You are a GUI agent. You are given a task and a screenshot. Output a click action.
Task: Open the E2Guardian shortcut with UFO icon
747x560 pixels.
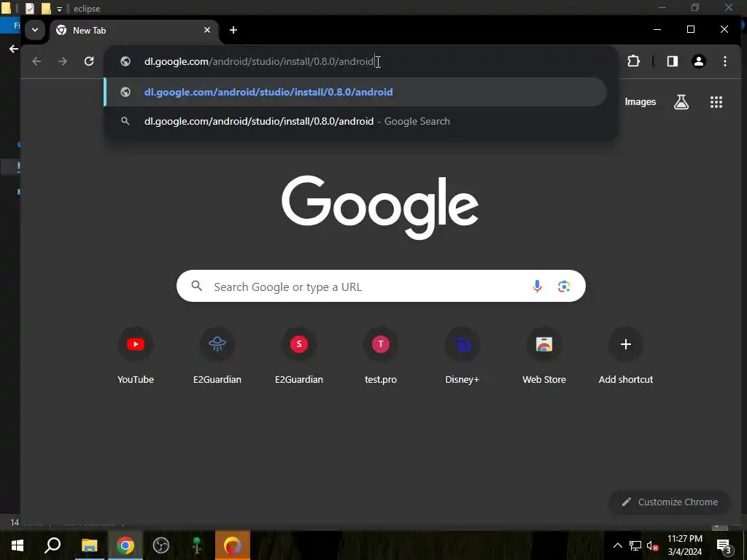217,356
